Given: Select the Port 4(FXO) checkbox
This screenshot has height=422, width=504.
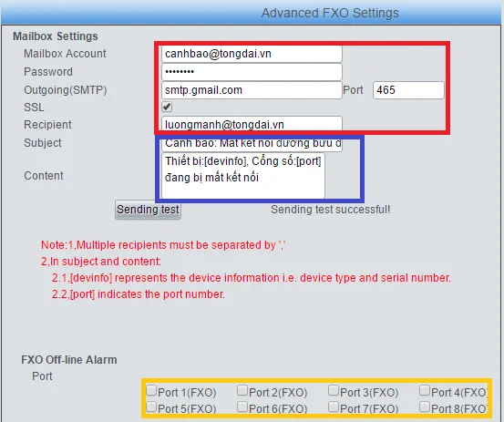Looking at the screenshot, I should click(x=425, y=390).
